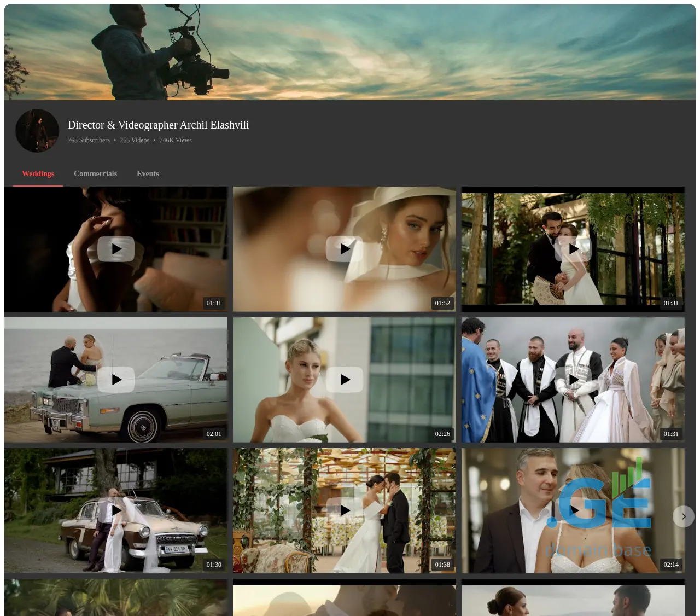Screen dimensions: 700x616
Task: Open the palm tree video thumbnail
Action: pyautogui.click(x=116, y=597)
